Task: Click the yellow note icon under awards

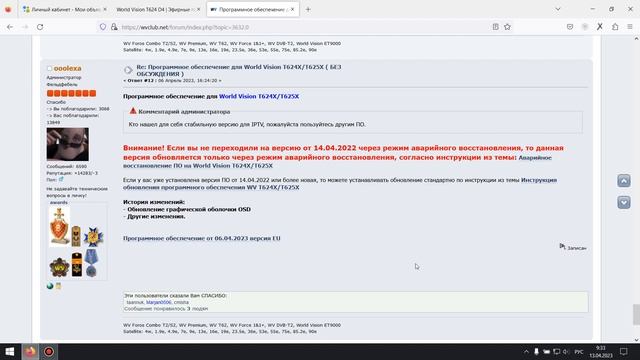Action: click(59, 286)
